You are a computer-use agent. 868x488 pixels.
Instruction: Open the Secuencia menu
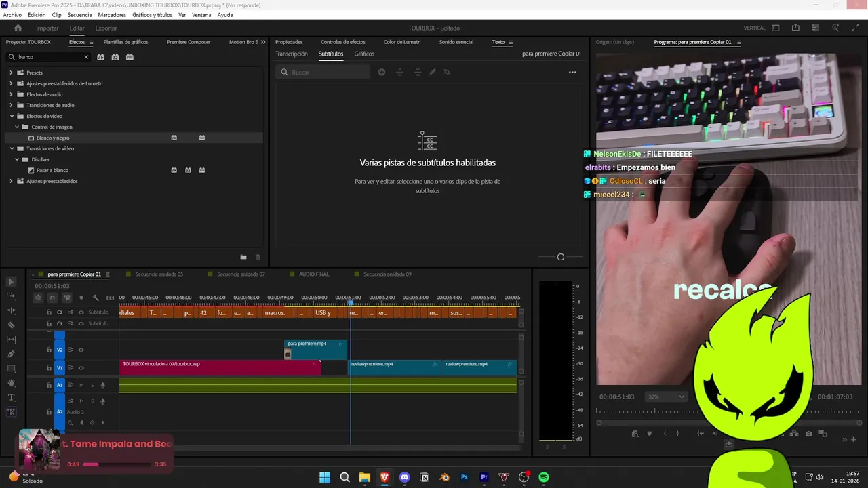79,15
